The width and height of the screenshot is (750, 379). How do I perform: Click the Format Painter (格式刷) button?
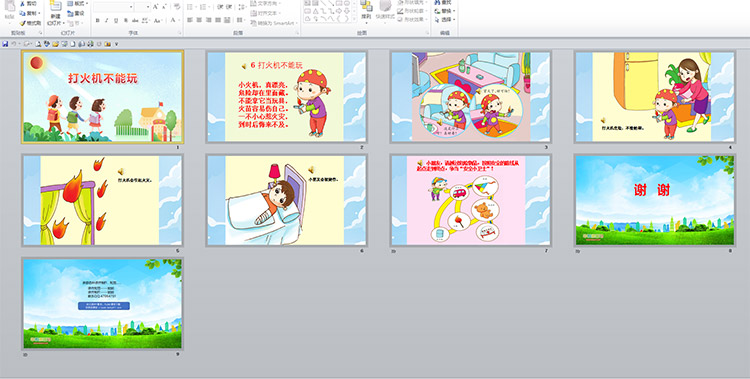(x=30, y=23)
